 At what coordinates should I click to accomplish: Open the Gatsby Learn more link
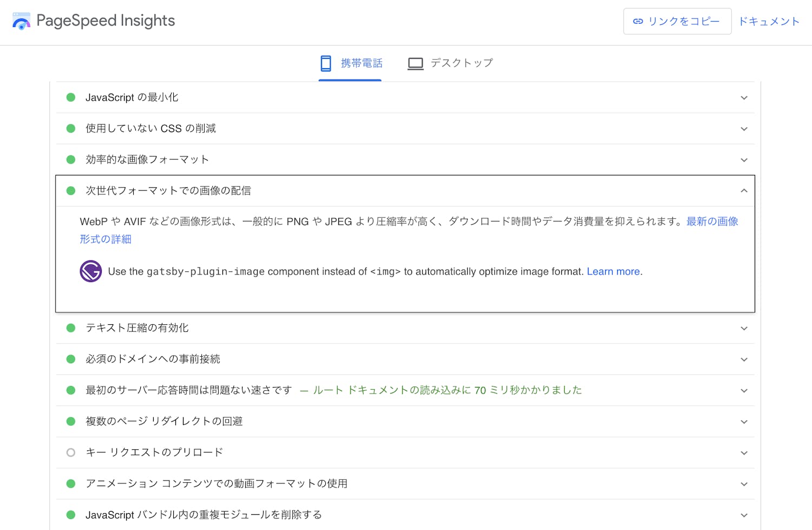click(x=613, y=272)
